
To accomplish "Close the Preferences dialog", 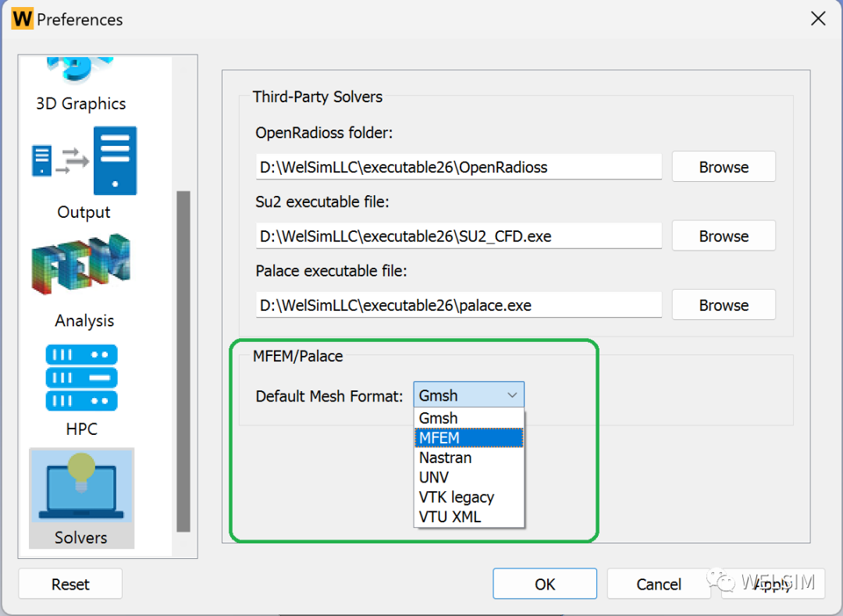I will tap(818, 19).
